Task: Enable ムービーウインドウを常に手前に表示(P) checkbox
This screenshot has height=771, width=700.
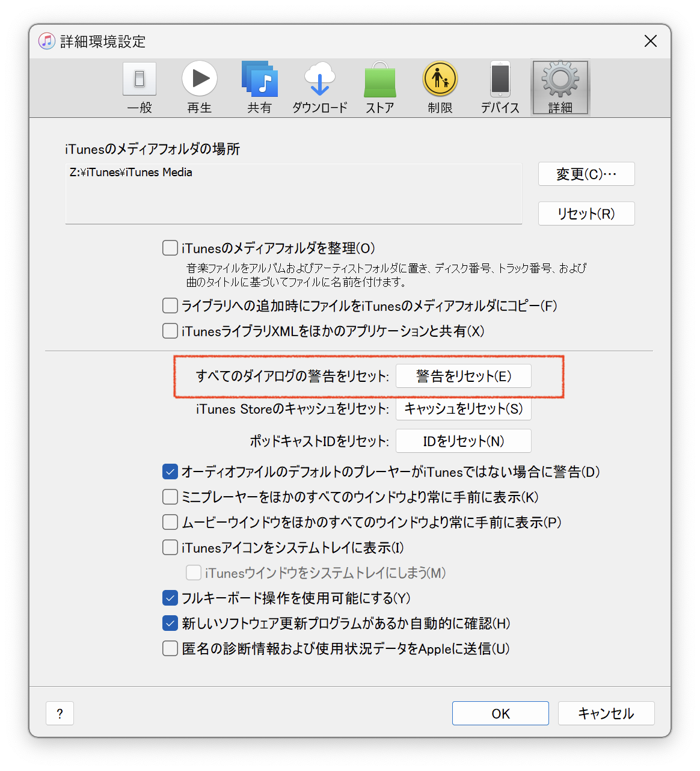Action: [x=170, y=522]
